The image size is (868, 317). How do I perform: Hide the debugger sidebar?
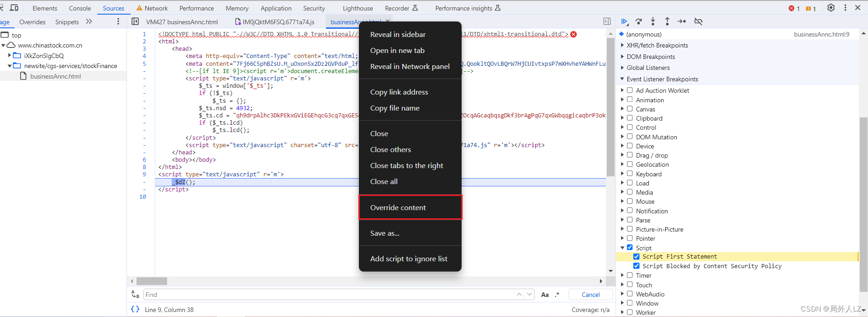[x=607, y=21]
